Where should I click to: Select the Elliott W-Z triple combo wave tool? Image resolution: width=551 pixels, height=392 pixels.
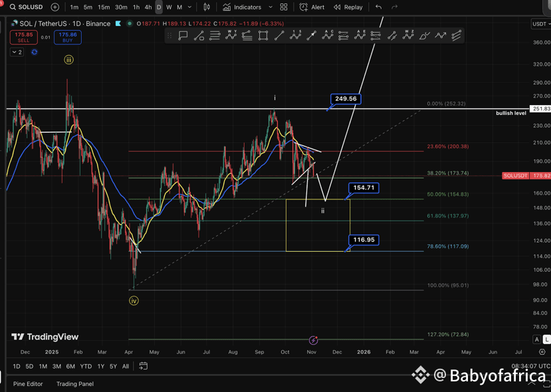click(408, 35)
